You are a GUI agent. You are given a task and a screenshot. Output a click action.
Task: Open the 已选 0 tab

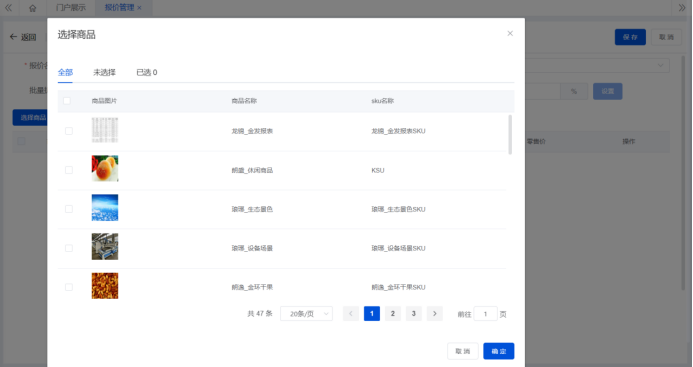tap(147, 73)
